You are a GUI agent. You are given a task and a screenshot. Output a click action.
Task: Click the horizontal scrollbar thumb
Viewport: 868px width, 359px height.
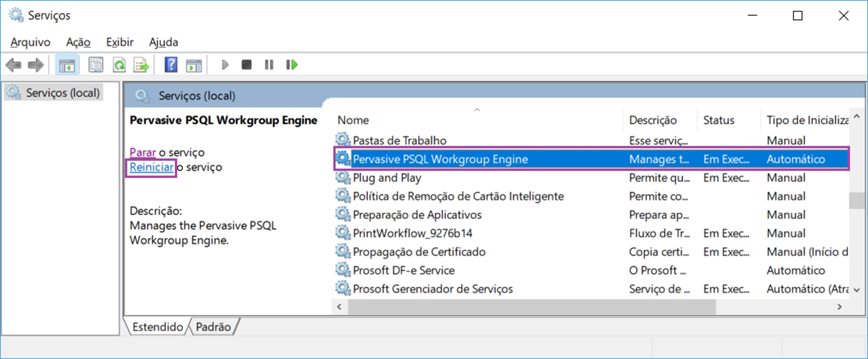tap(532, 307)
